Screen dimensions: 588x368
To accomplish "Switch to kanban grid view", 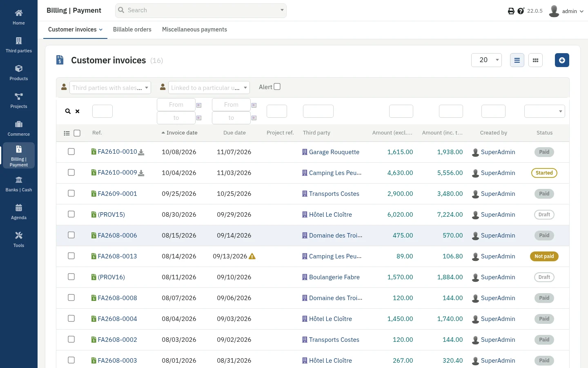I will pyautogui.click(x=535, y=60).
